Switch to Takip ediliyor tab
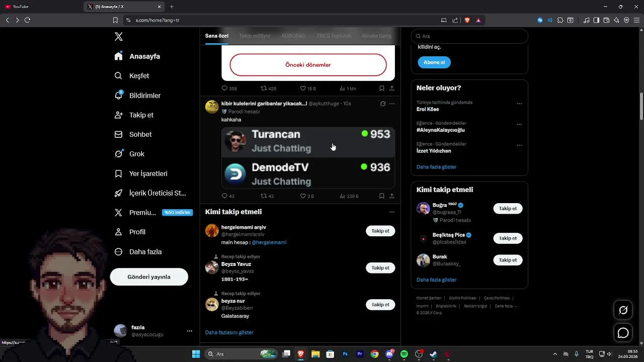The width and height of the screenshot is (644, 362). click(x=255, y=36)
